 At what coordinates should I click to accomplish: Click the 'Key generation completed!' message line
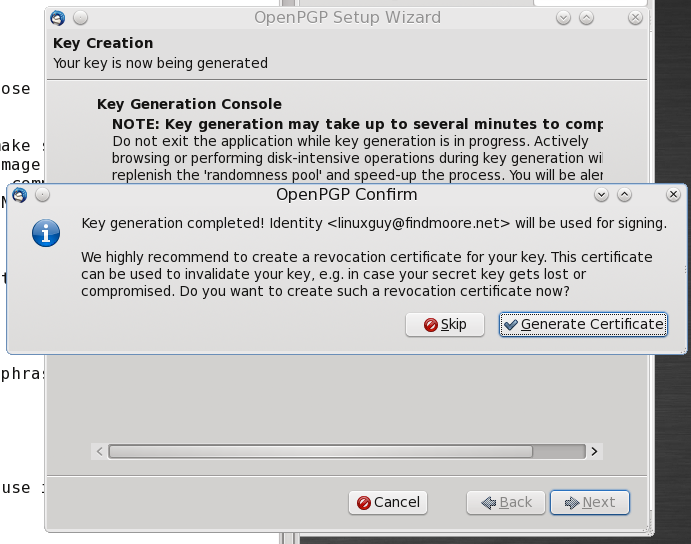click(374, 223)
